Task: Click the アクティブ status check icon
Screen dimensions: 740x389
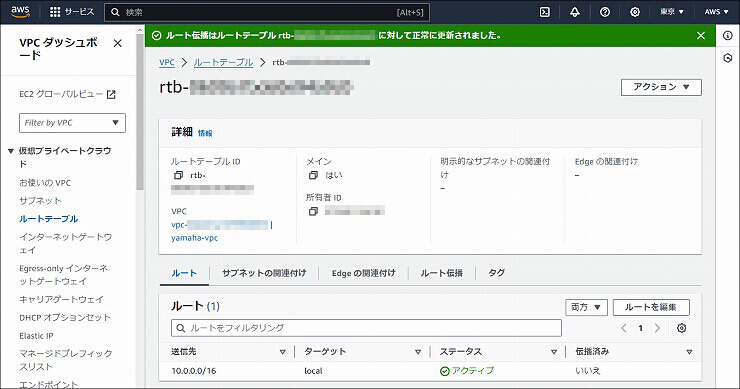Action: [x=444, y=371]
